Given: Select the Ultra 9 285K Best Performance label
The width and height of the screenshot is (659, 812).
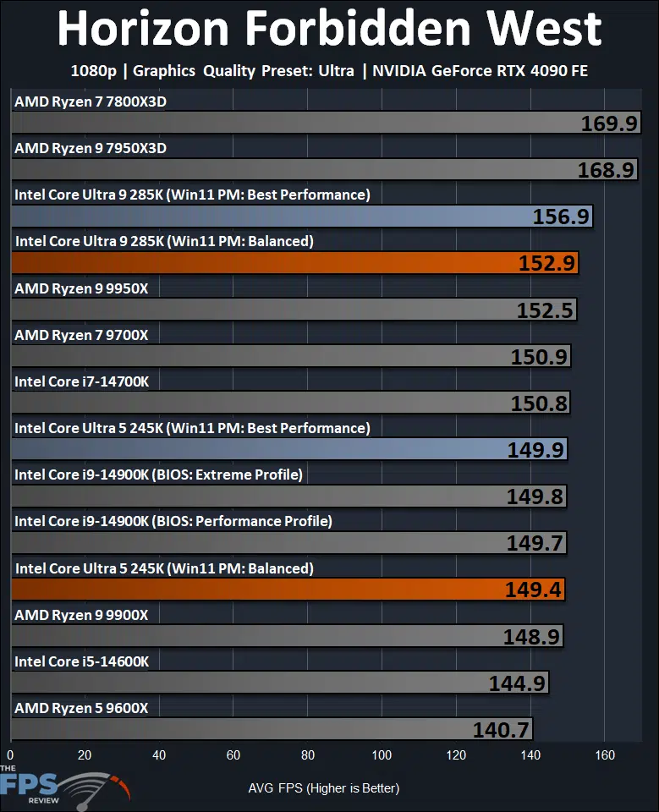Looking at the screenshot, I should point(192,195).
